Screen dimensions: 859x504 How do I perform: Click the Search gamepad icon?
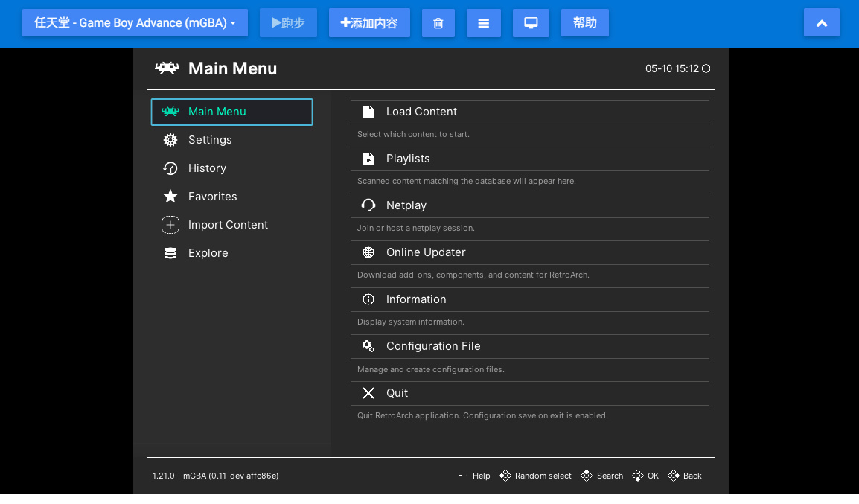pos(587,476)
